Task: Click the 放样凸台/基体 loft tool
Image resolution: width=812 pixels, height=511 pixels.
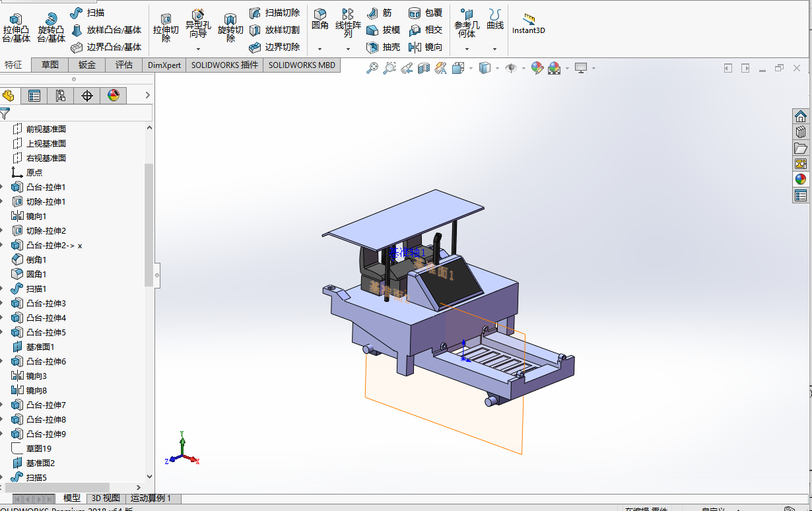Action: [x=106, y=30]
